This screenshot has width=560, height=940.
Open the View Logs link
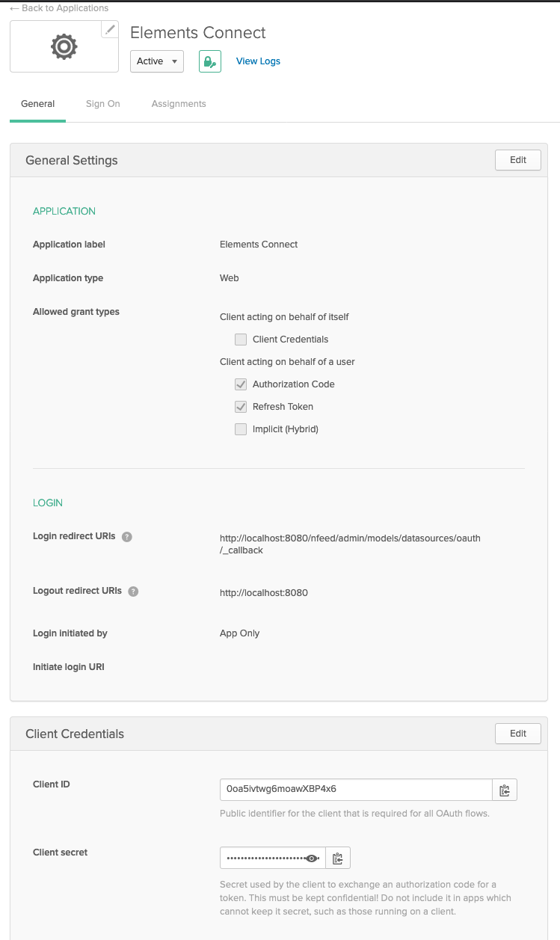258,61
